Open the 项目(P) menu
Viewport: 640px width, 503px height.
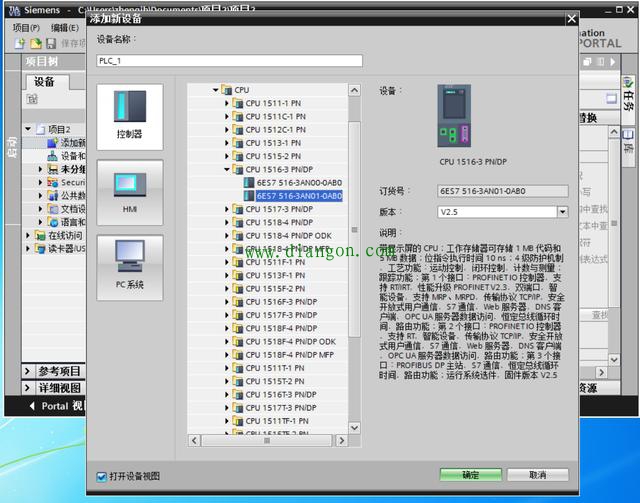tap(25, 28)
